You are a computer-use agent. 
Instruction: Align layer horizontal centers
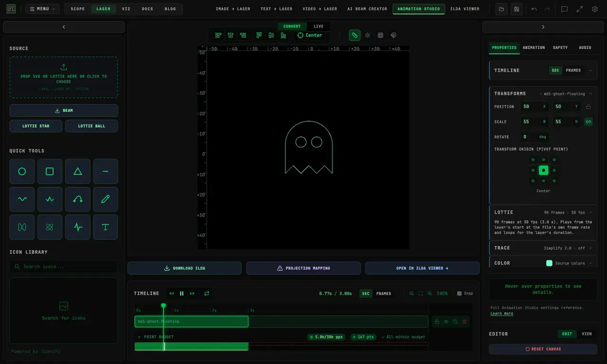pyautogui.click(x=230, y=35)
